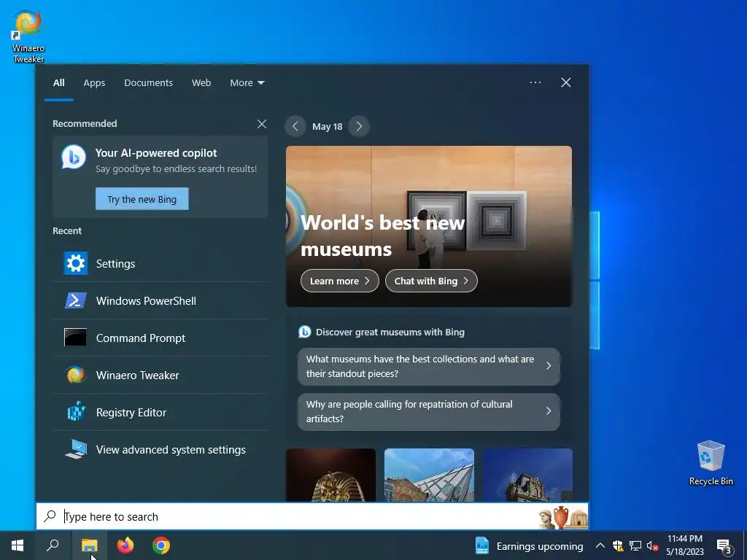Screen dimensions: 747x560
Task: Open the Winaero Tweaker desktop shortcut
Action: 28,36
